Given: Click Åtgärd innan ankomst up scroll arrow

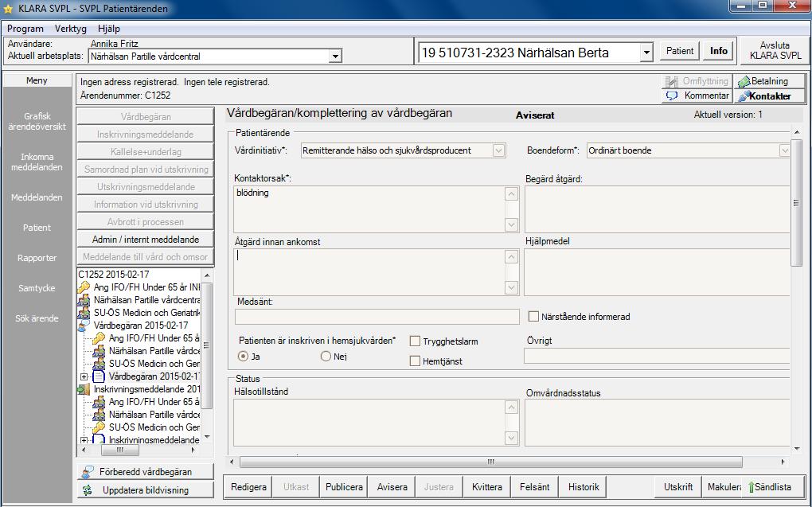Looking at the screenshot, I should tap(511, 257).
